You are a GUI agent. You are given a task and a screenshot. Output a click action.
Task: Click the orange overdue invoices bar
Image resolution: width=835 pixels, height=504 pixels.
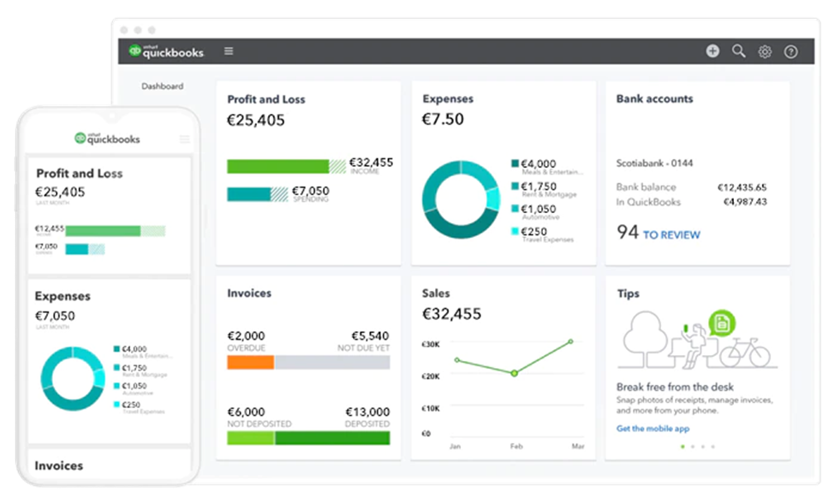click(x=250, y=363)
